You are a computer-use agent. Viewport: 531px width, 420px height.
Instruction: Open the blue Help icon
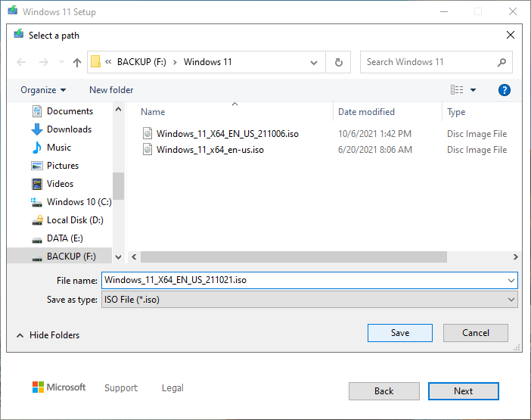coord(505,90)
